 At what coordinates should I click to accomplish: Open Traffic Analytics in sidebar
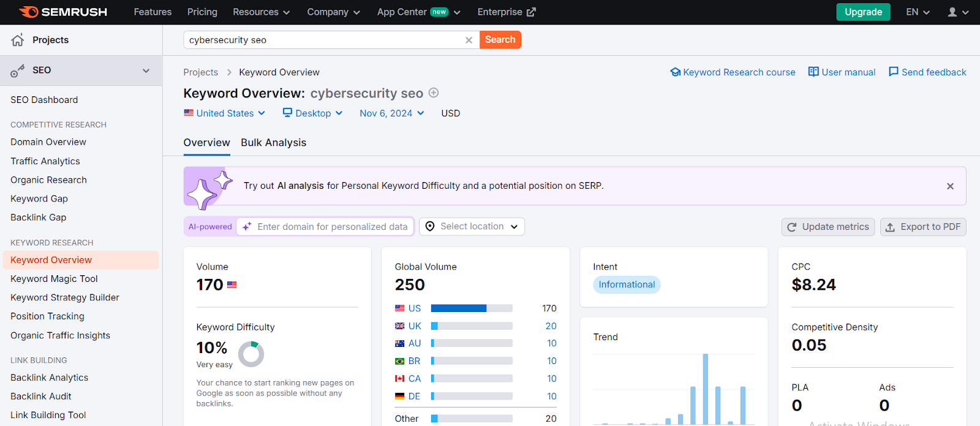coord(45,161)
